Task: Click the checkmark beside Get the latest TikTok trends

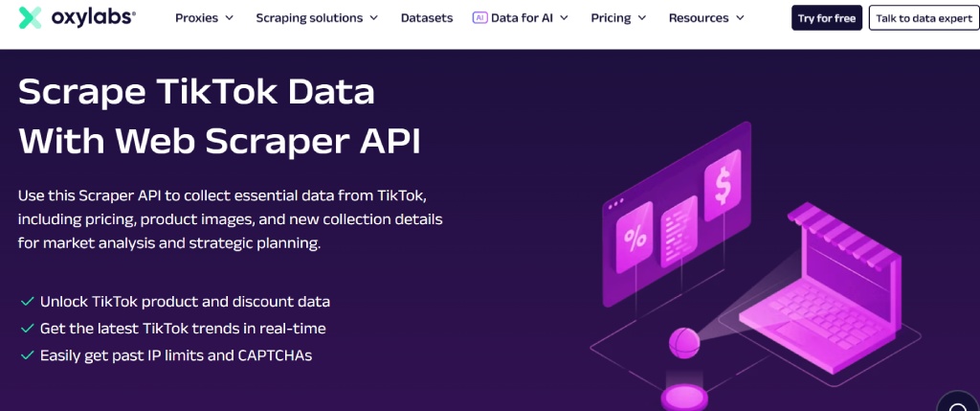Action: coord(27,329)
